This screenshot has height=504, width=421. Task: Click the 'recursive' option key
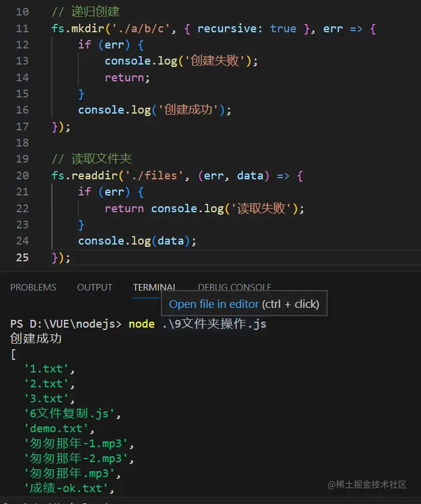[x=227, y=29]
